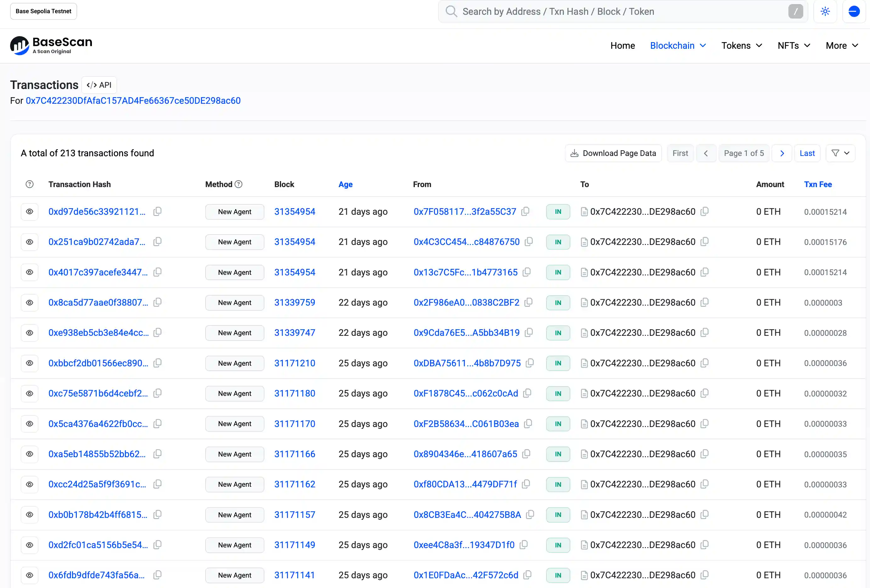This screenshot has width=870, height=588.
Task: Click the help icon beside Transaction Hash
Action: pyautogui.click(x=30, y=184)
